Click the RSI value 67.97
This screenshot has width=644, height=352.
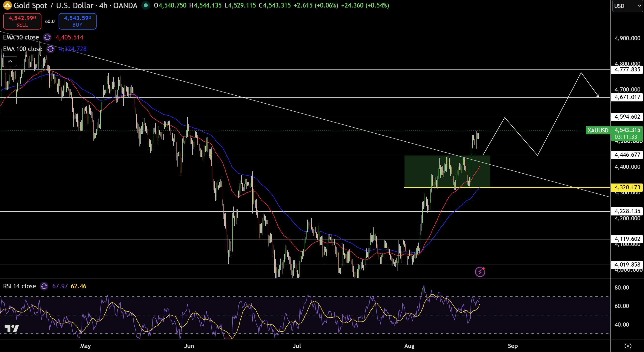pyautogui.click(x=60, y=286)
